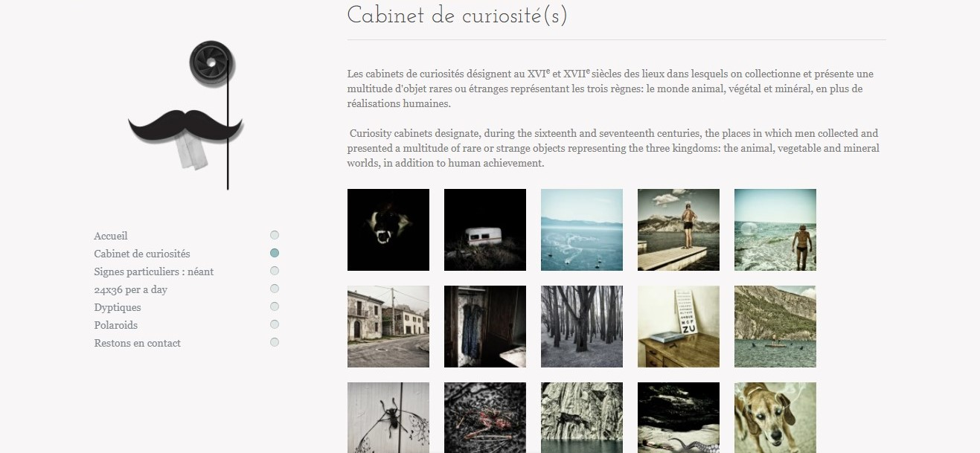The image size is (980, 453).
Task: Visit the Dyptiques section
Action: click(117, 307)
